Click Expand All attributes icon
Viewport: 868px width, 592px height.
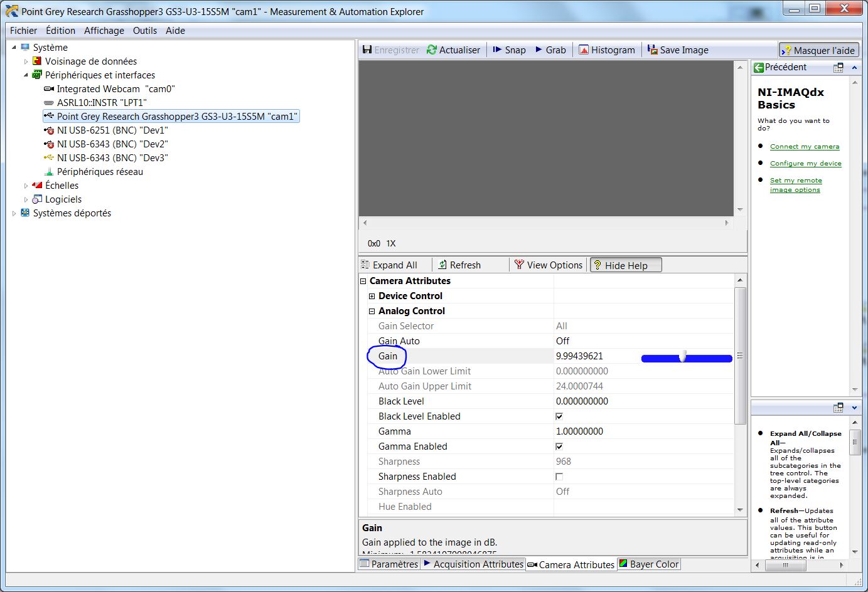(x=366, y=265)
